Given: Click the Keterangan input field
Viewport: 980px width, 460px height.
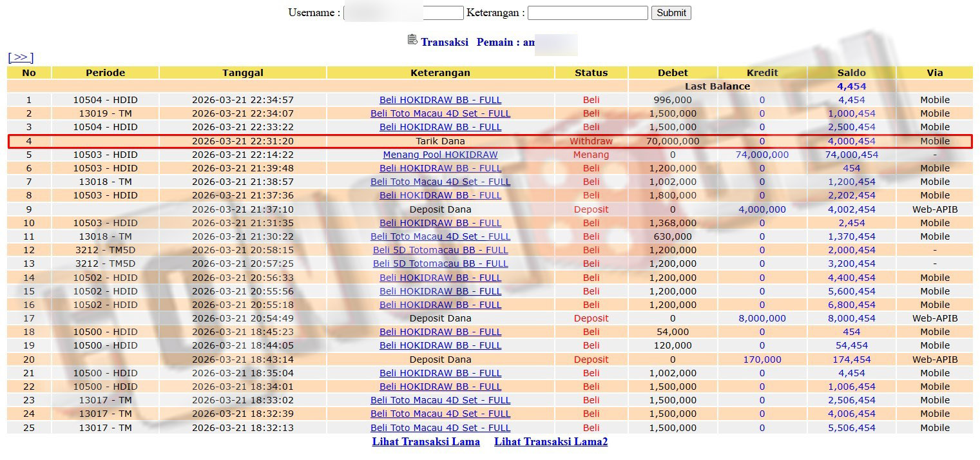Looking at the screenshot, I should [x=588, y=13].
